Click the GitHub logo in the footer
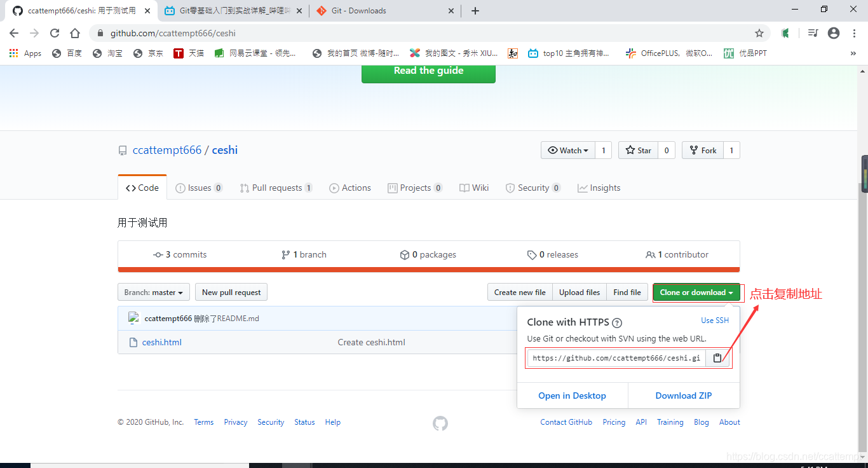868x468 pixels. [440, 423]
